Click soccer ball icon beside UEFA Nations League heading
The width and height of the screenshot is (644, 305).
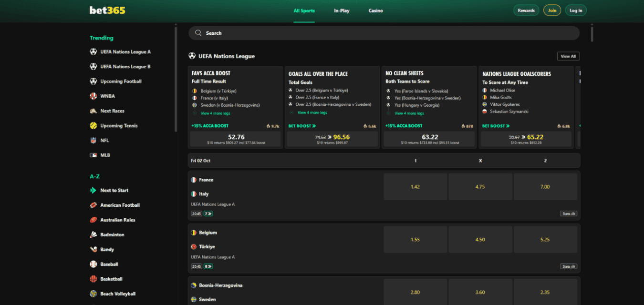pyautogui.click(x=192, y=56)
